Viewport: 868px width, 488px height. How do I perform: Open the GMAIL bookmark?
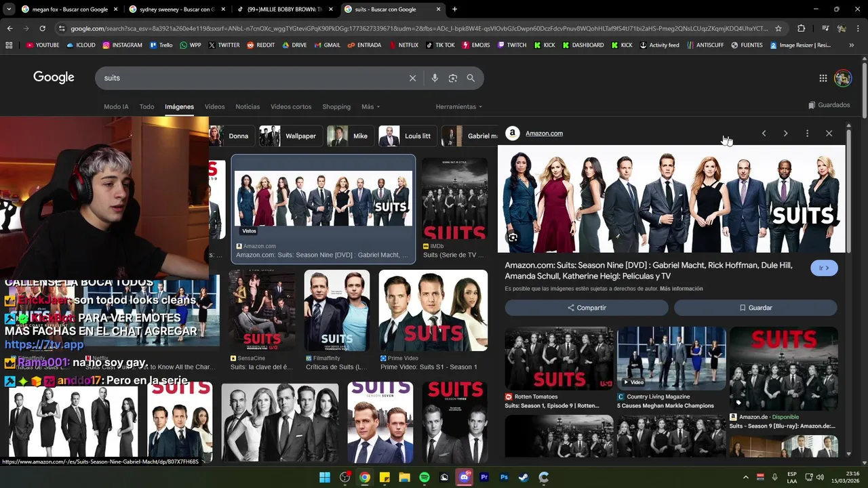pos(328,45)
